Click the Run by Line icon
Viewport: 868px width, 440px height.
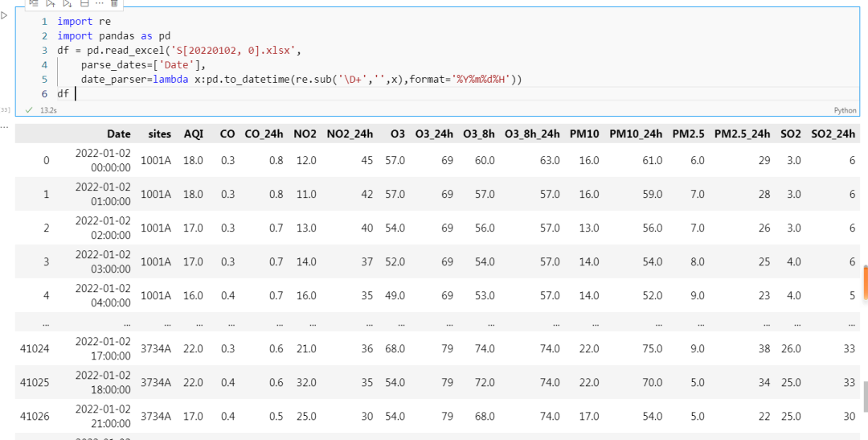click(33, 3)
